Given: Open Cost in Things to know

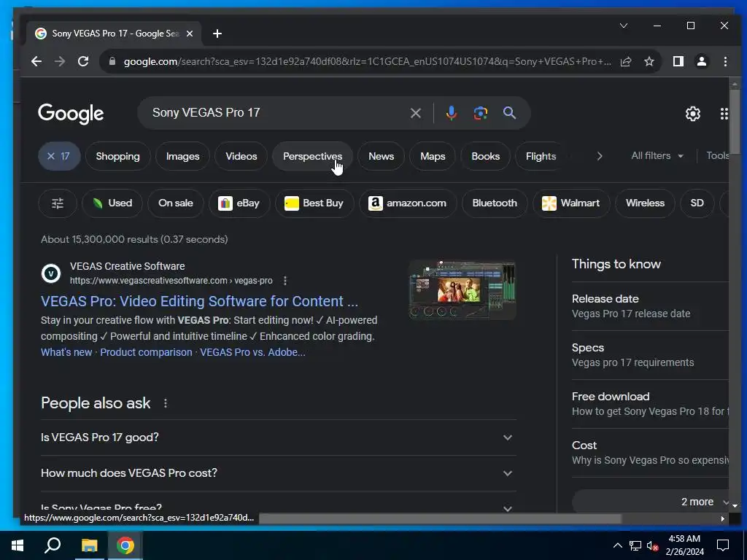Looking at the screenshot, I should pyautogui.click(x=650, y=453).
